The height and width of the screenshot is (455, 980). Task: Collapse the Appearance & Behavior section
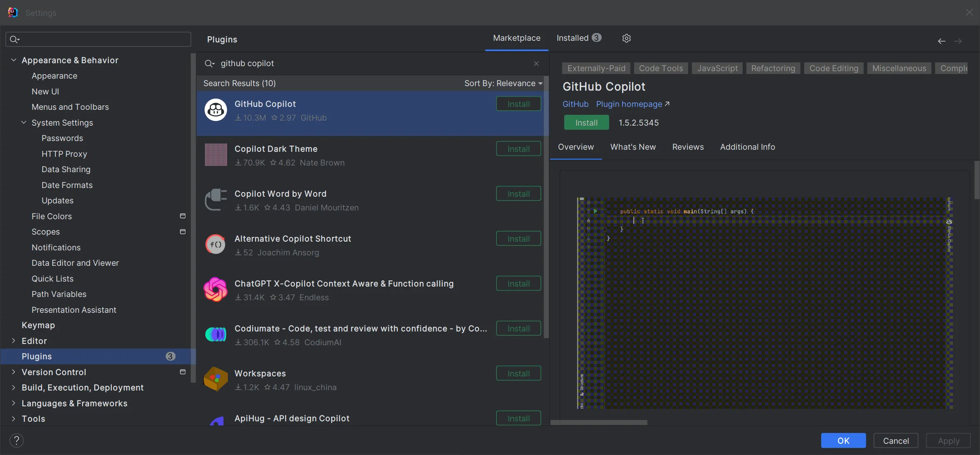[x=13, y=60]
